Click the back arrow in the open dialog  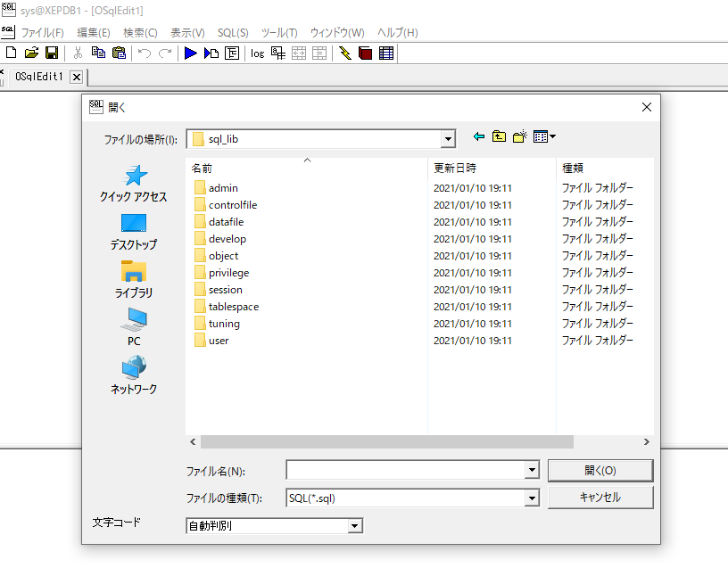pos(479,136)
